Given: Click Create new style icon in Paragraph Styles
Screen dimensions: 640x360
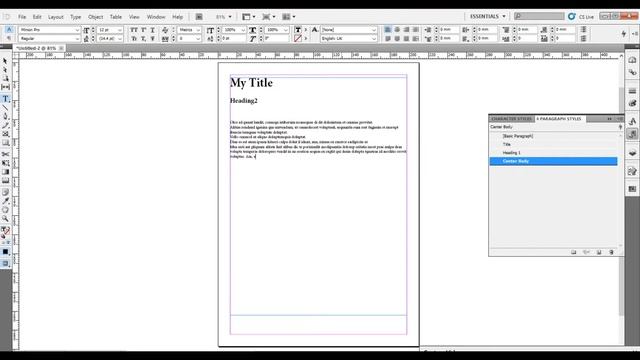Looking at the screenshot, I should pos(599,252).
